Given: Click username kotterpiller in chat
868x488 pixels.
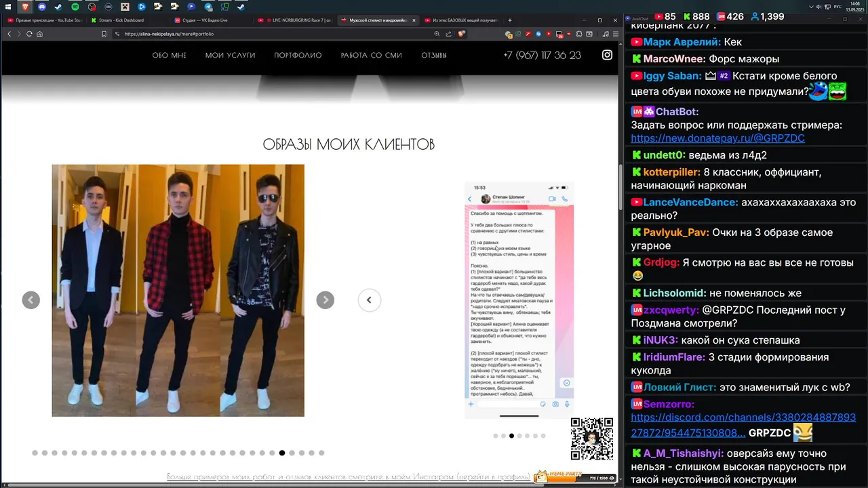Looking at the screenshot, I should click(671, 172).
